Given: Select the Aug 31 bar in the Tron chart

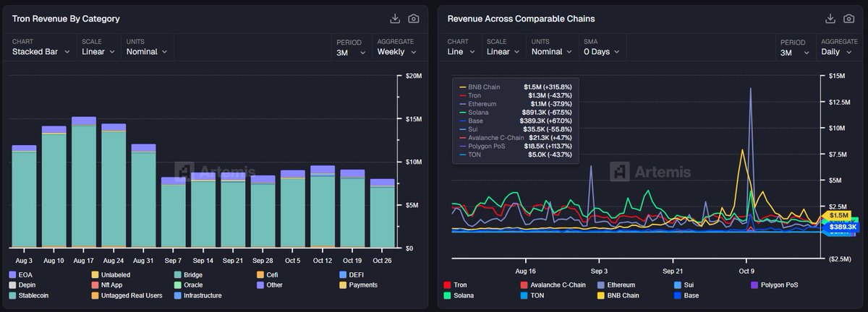Looking at the screenshot, I should pos(143,196).
